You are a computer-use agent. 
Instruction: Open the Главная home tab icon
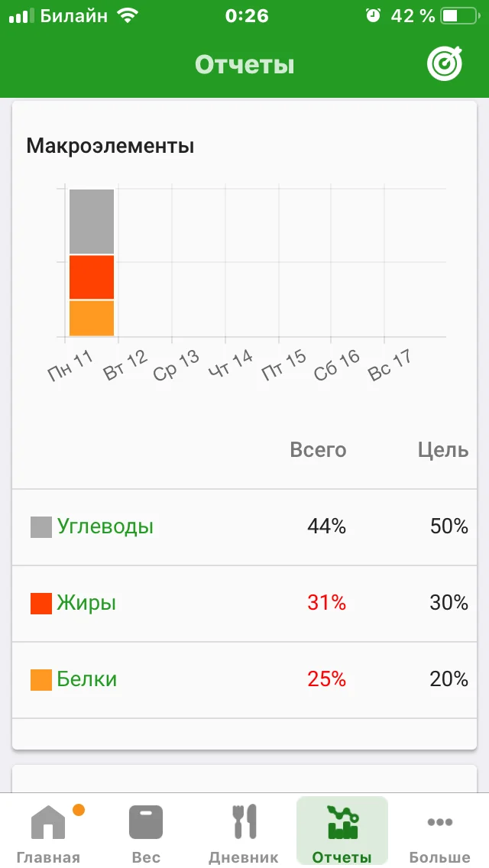[48, 822]
